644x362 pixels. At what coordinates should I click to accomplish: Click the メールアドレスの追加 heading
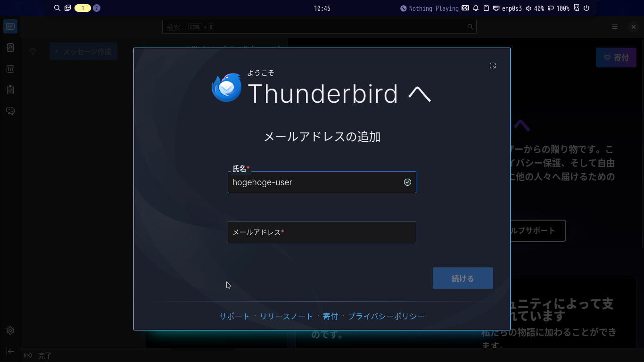tap(322, 137)
